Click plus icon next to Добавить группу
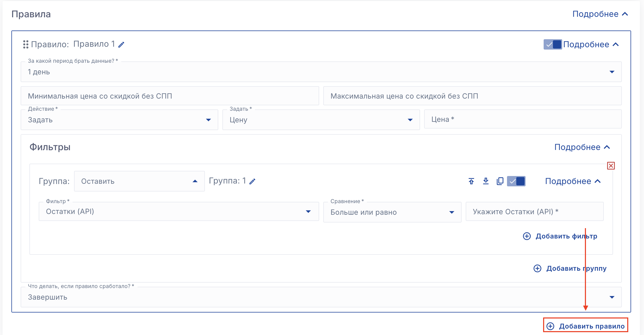The width and height of the screenshot is (644, 335). coord(537,268)
